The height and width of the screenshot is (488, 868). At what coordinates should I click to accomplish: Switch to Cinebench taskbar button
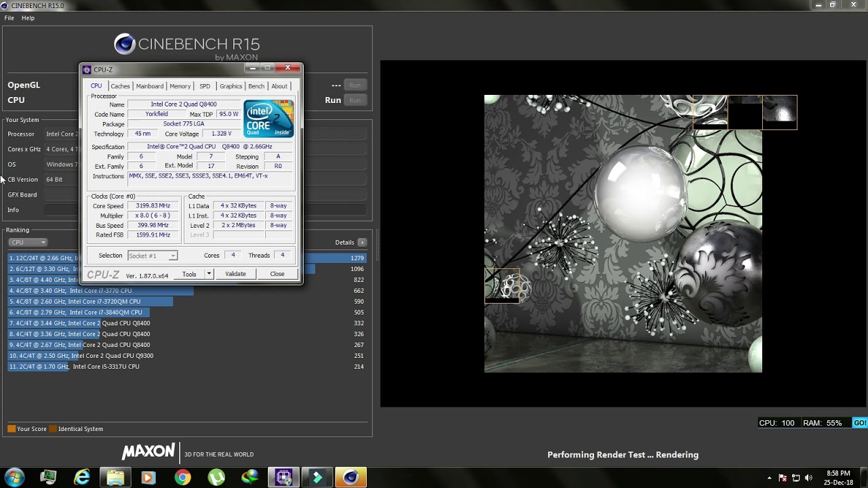click(351, 478)
